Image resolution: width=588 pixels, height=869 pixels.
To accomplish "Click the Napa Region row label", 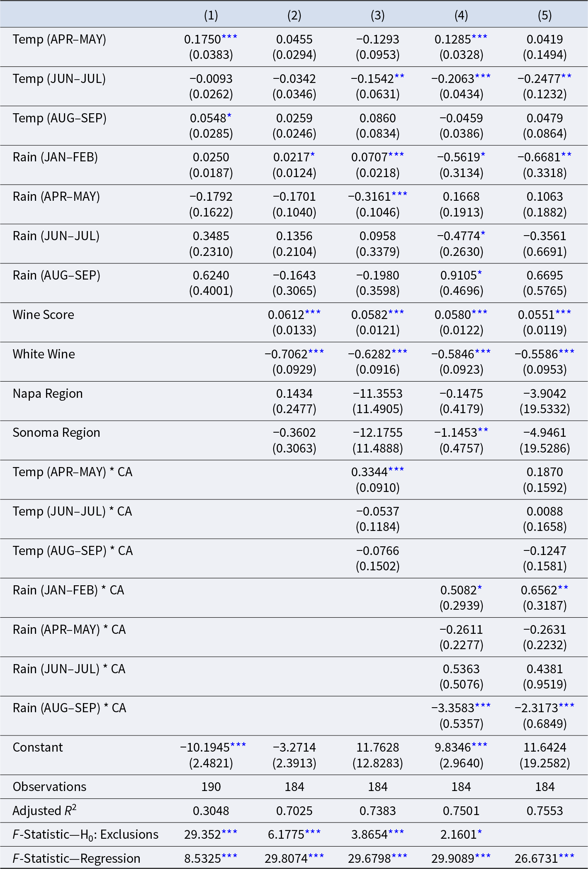I will (x=48, y=394).
